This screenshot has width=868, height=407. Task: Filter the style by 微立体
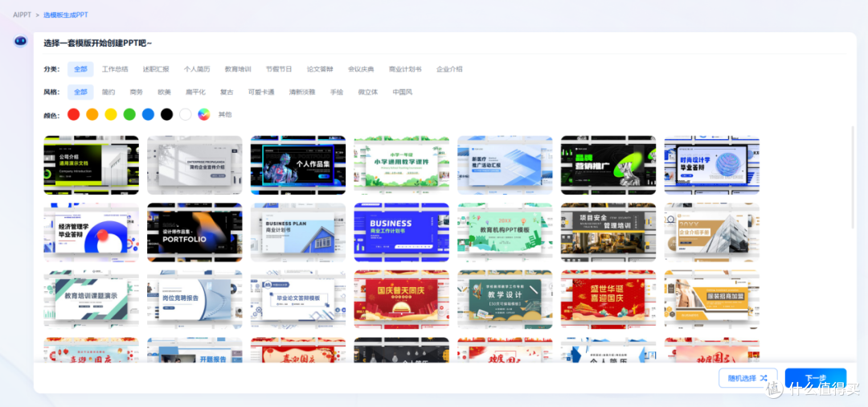tap(368, 92)
